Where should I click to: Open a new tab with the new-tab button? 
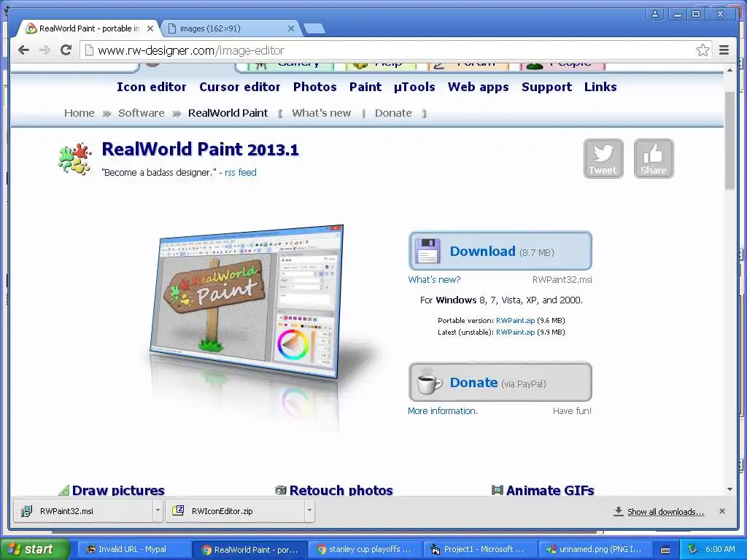[314, 28]
